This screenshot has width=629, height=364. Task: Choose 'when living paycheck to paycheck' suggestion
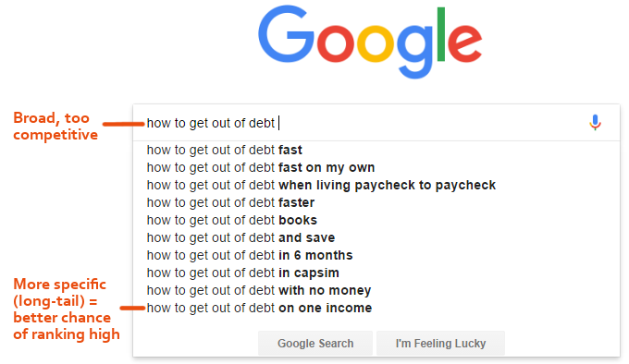tap(321, 185)
